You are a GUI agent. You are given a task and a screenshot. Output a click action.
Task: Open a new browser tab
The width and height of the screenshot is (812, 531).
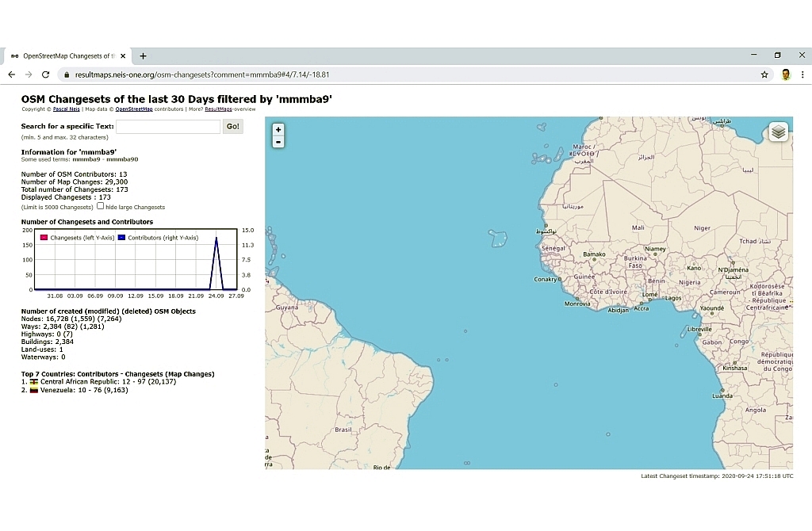(x=144, y=56)
